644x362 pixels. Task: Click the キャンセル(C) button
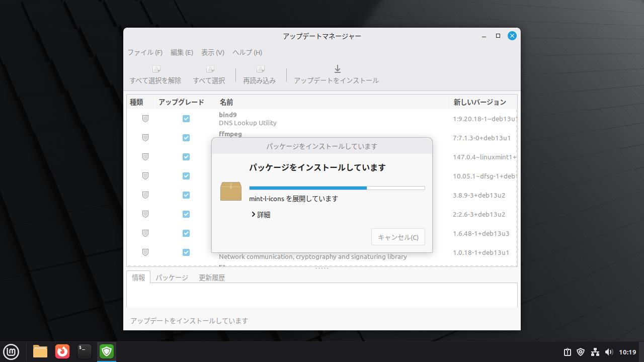[398, 237]
